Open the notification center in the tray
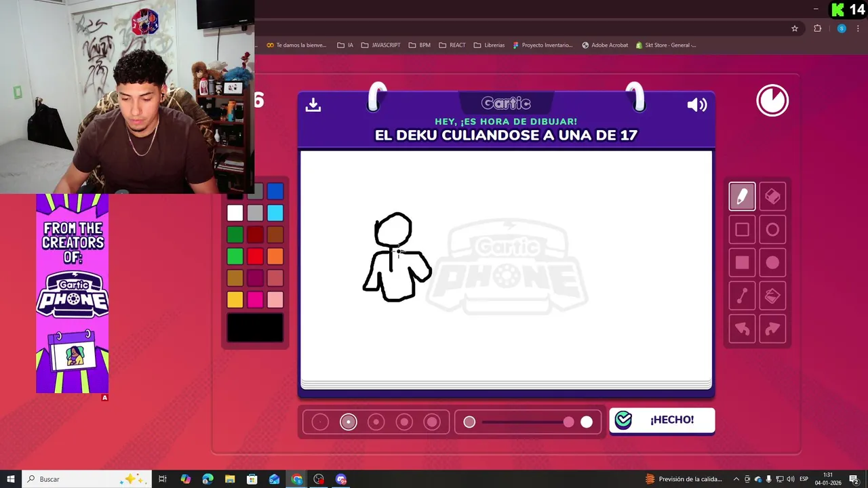Screen dimensions: 868x488 point(853,479)
